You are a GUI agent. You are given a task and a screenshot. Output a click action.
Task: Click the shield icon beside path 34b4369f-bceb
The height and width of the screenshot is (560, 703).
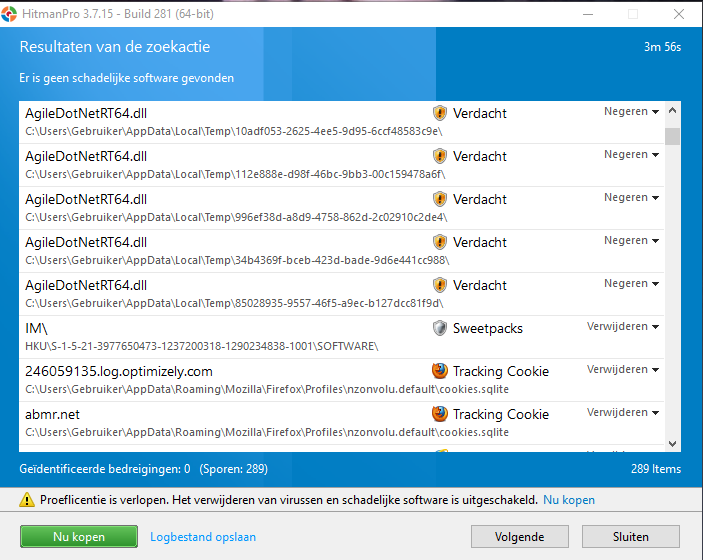click(x=440, y=242)
